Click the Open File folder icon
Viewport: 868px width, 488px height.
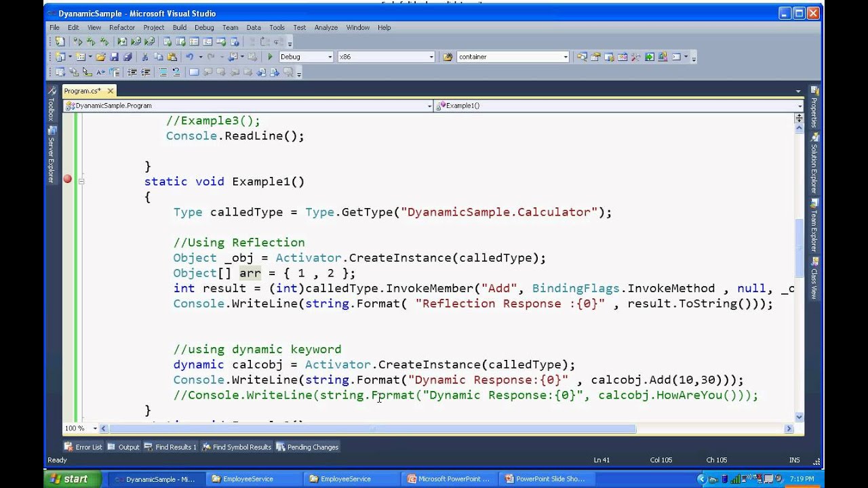(x=101, y=57)
